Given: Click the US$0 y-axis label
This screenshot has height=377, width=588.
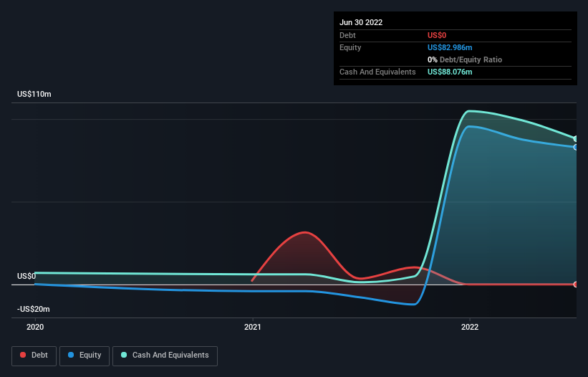Looking at the screenshot, I should [x=26, y=276].
